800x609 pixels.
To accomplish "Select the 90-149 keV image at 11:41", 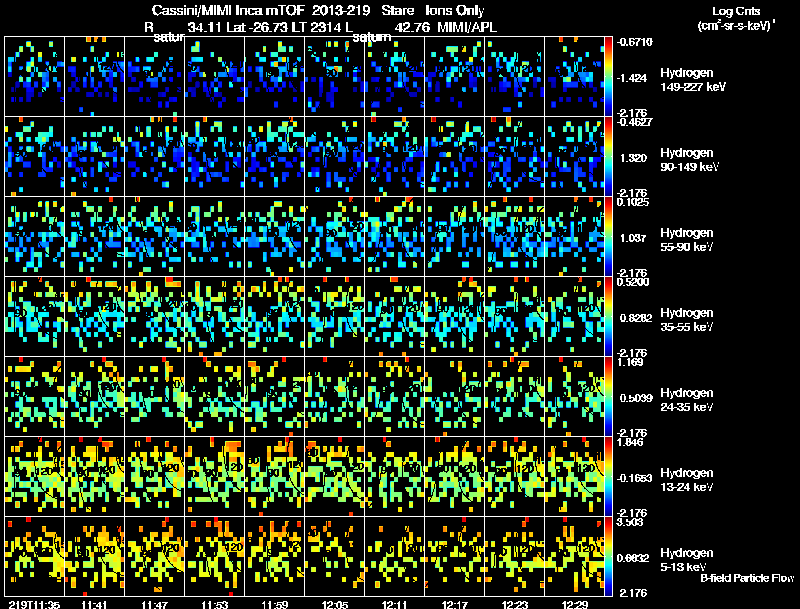I will click(94, 156).
